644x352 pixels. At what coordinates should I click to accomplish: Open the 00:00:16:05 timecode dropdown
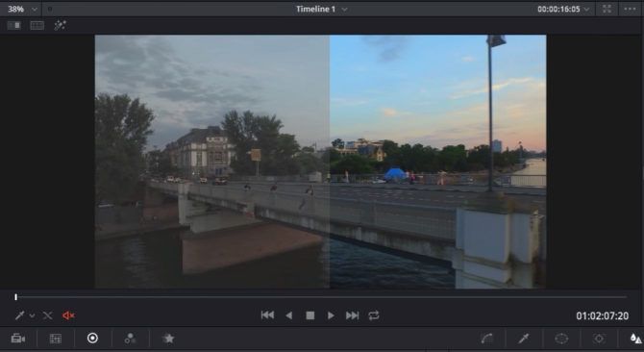pyautogui.click(x=563, y=9)
